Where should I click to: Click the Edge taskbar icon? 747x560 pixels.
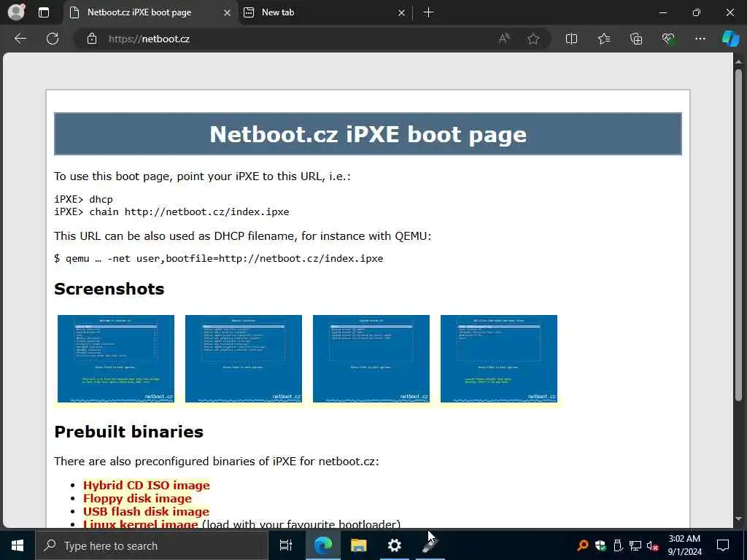(323, 545)
